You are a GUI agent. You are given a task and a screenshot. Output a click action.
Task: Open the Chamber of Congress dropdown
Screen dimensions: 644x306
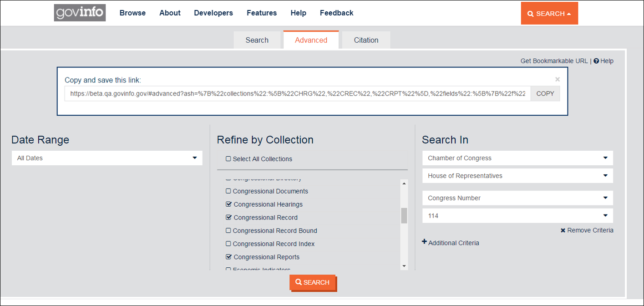[517, 158]
